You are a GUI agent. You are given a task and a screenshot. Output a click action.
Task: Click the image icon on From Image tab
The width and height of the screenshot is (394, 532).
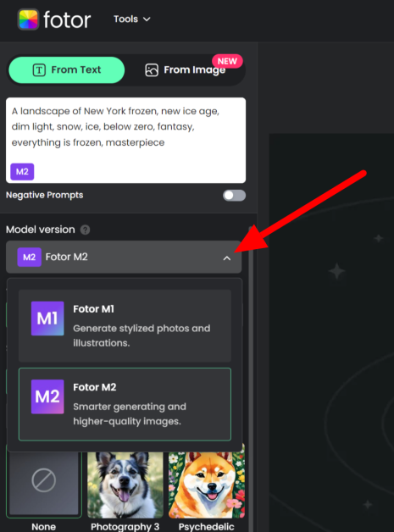point(152,70)
